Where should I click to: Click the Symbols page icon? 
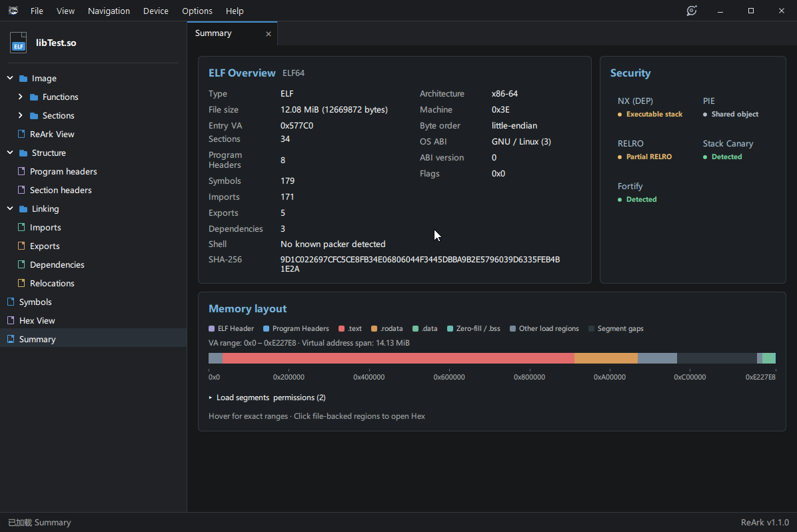11,302
